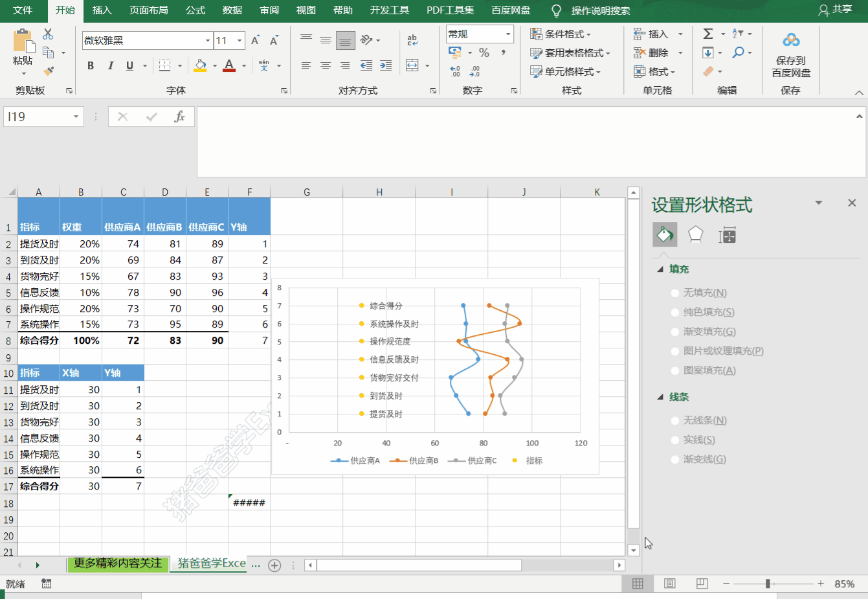This screenshot has height=599, width=868.
Task: Open 套用表格格式 dropdown
Action: pyautogui.click(x=570, y=52)
